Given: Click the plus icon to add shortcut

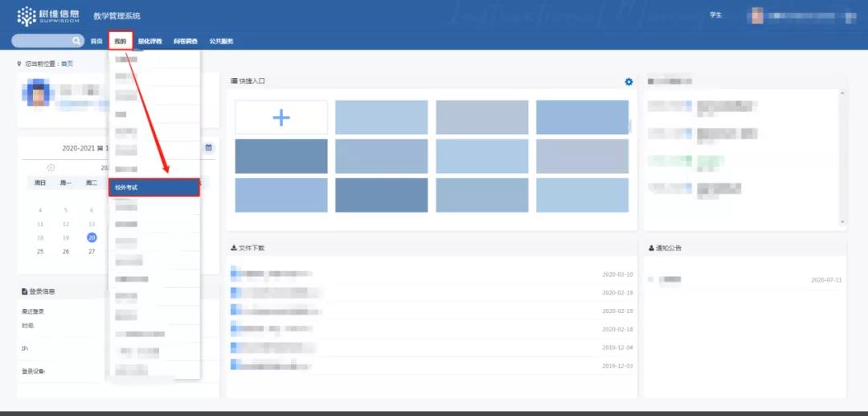Looking at the screenshot, I should point(281,117).
